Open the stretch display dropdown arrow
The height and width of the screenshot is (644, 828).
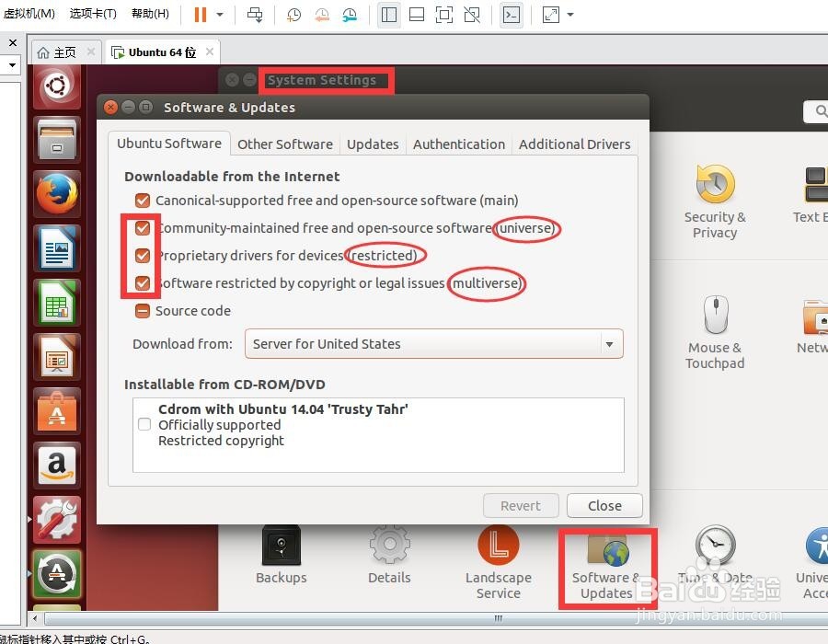(x=570, y=14)
